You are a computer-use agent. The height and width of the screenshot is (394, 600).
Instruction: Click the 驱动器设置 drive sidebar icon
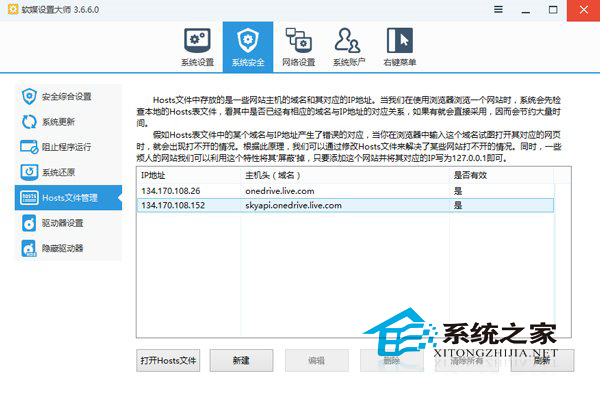tap(29, 223)
